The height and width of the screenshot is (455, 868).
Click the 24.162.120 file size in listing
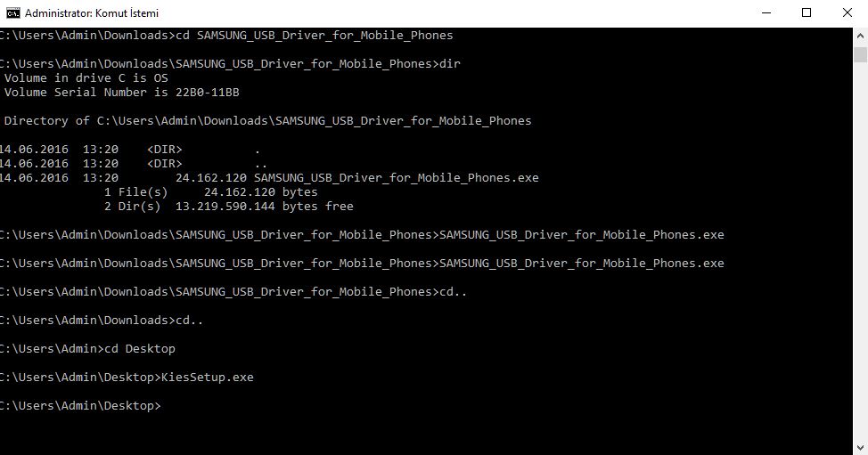point(211,178)
